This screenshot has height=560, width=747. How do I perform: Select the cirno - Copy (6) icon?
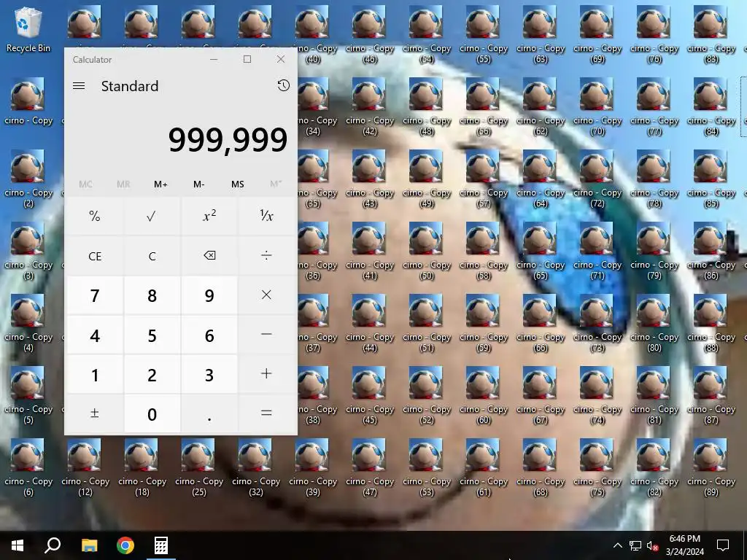click(28, 467)
